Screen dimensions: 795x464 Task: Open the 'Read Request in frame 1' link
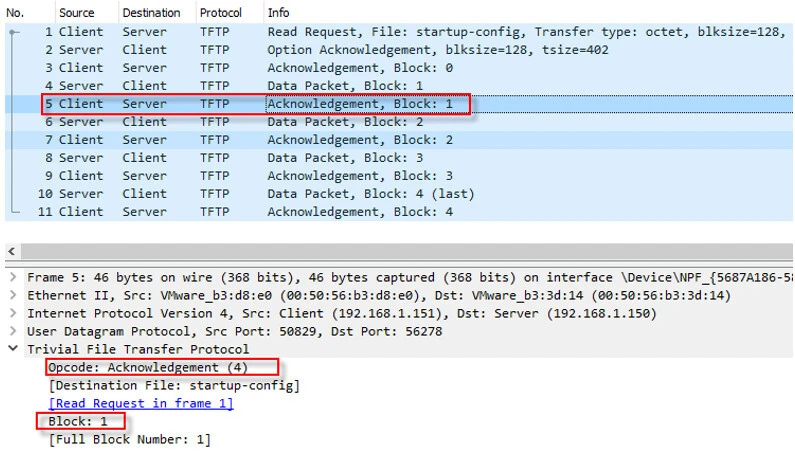(141, 403)
